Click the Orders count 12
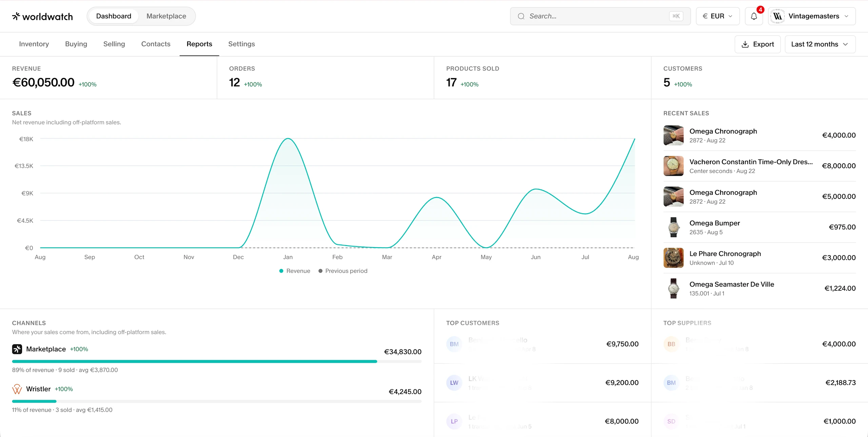The image size is (868, 437). point(234,82)
